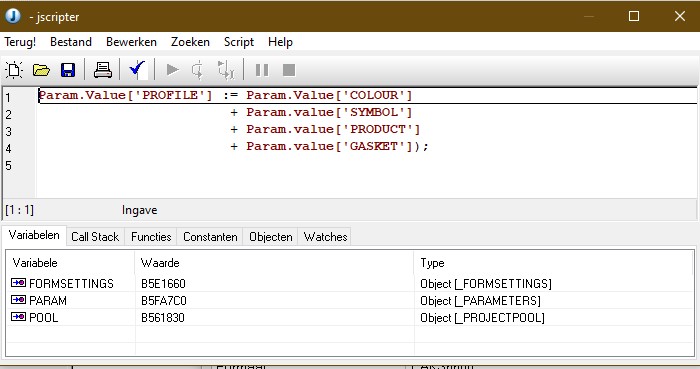
Task: Check script syntax with the blue checkmark icon
Action: 138,70
